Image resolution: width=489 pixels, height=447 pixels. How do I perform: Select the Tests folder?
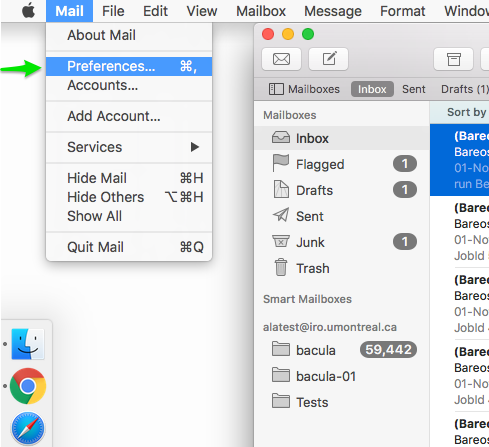[341, 402]
